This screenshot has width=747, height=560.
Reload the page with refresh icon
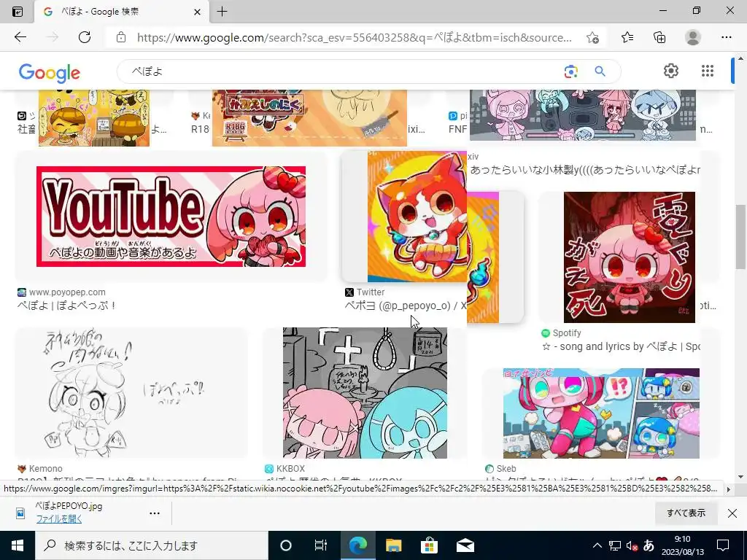pos(85,37)
